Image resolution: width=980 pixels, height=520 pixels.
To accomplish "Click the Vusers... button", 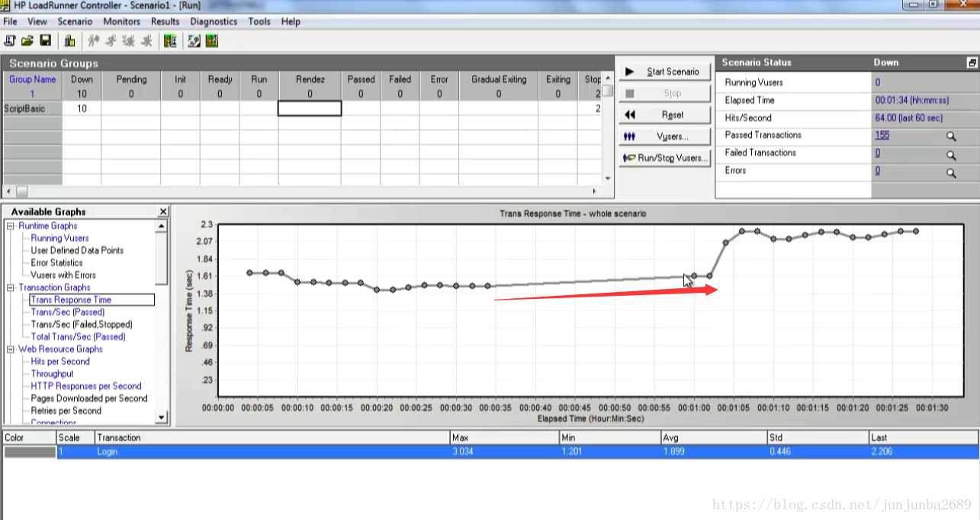I will 665,136.
